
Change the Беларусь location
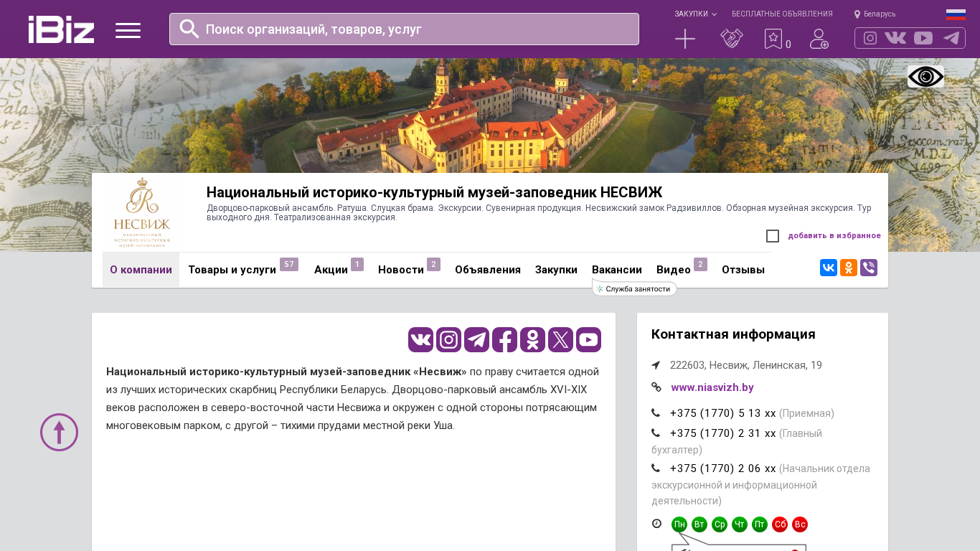875,14
